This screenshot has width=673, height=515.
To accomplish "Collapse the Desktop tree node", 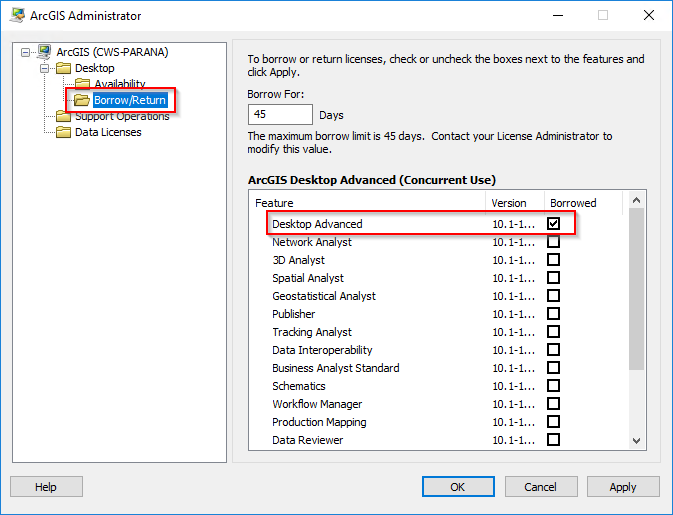I will (x=45, y=68).
